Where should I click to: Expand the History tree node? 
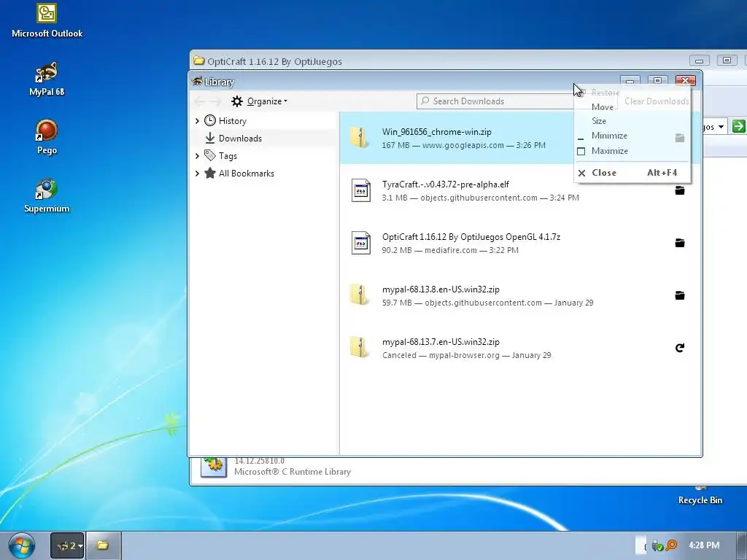pos(197,121)
